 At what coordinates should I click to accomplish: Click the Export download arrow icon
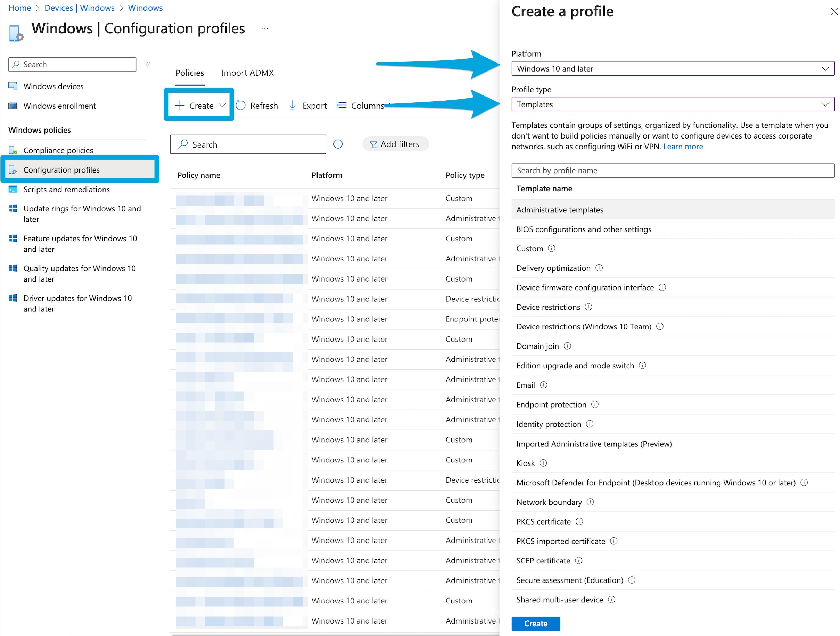tap(293, 106)
